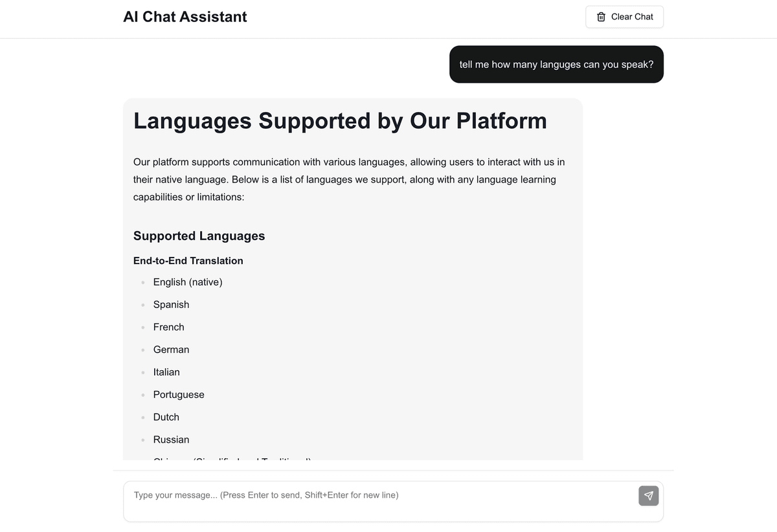Click the End-to-End Translation label

pos(188,261)
